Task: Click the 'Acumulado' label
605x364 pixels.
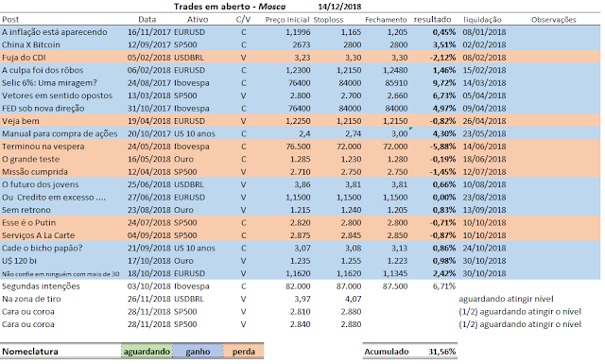Action: point(387,352)
